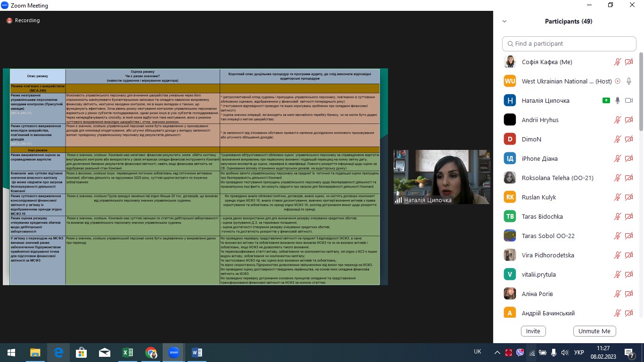
Task: Open the Viber icon in system tray
Action: point(520,353)
